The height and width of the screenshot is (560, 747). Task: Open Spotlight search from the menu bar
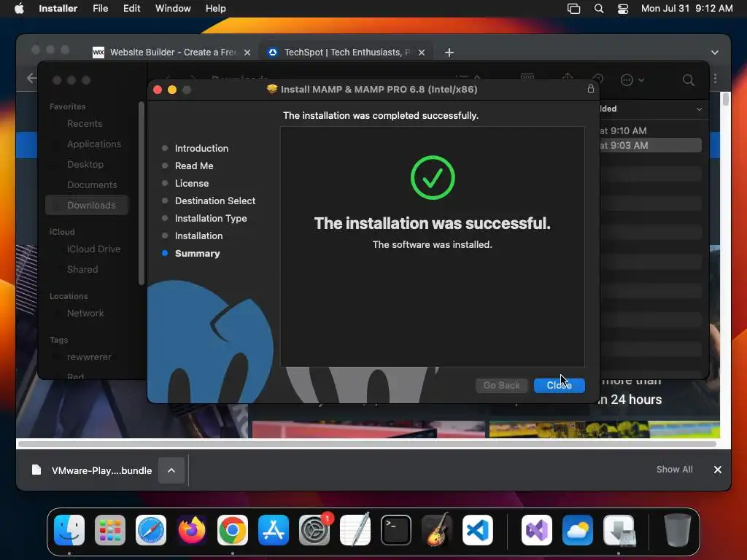coord(599,9)
